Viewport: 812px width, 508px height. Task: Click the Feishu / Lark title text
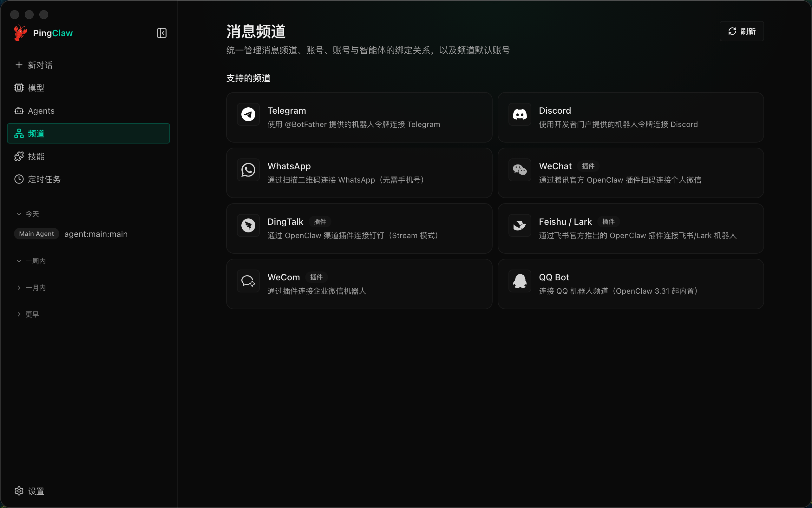pos(565,222)
